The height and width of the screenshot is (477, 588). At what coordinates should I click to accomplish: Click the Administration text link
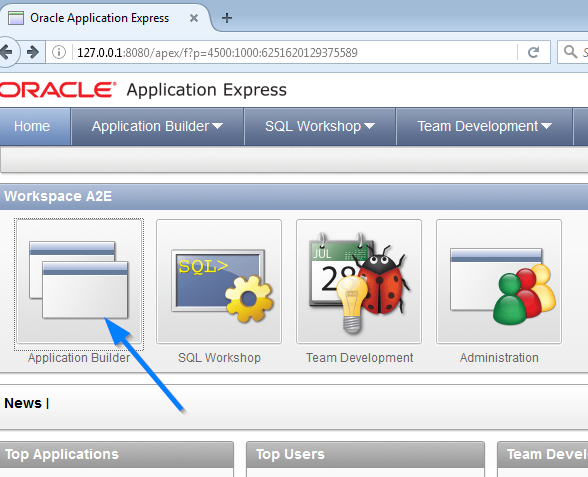[499, 358]
